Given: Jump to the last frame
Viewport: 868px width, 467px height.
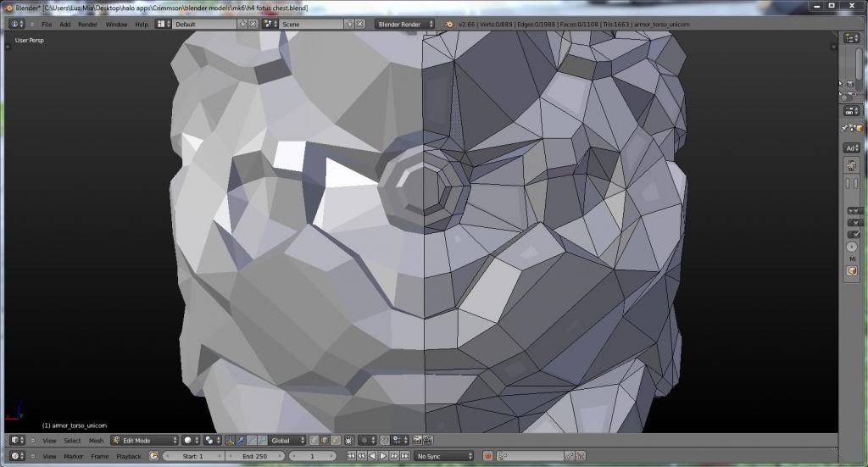Looking at the screenshot, I should pos(404,456).
